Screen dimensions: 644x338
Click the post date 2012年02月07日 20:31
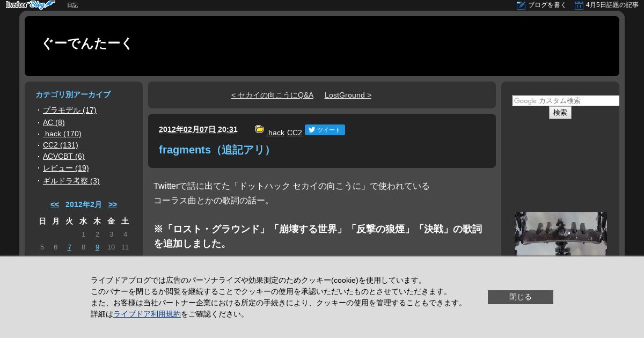click(198, 129)
